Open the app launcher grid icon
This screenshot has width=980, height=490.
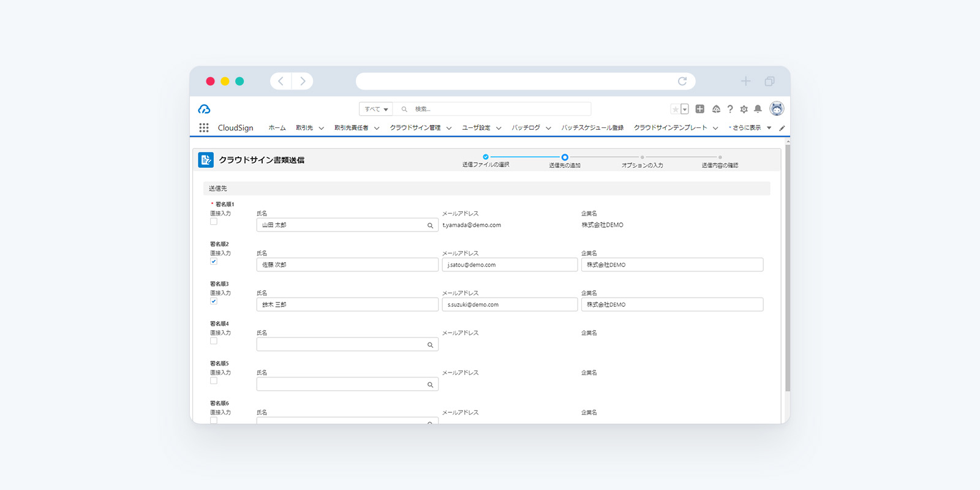click(204, 127)
